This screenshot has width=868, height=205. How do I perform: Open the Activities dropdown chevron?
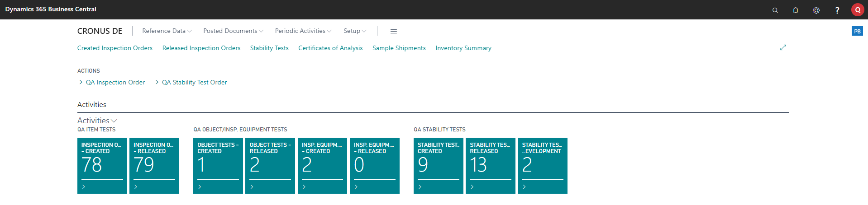pyautogui.click(x=114, y=121)
